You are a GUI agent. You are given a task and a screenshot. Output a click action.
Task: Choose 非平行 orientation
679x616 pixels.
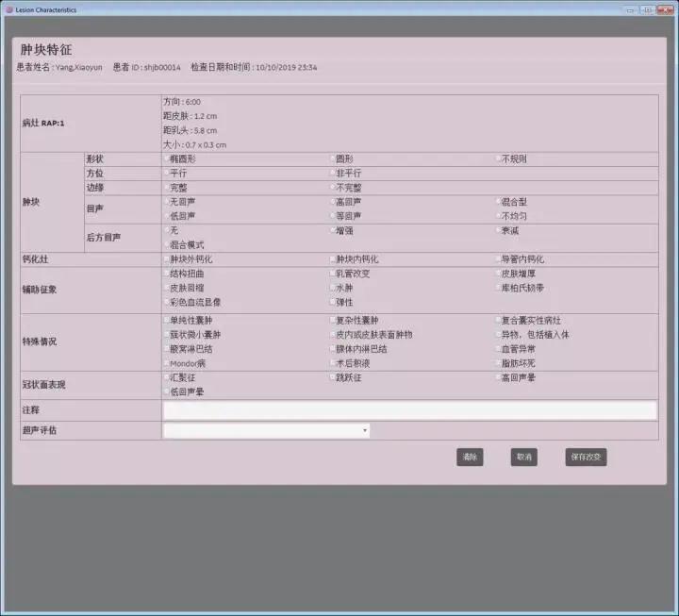333,174
